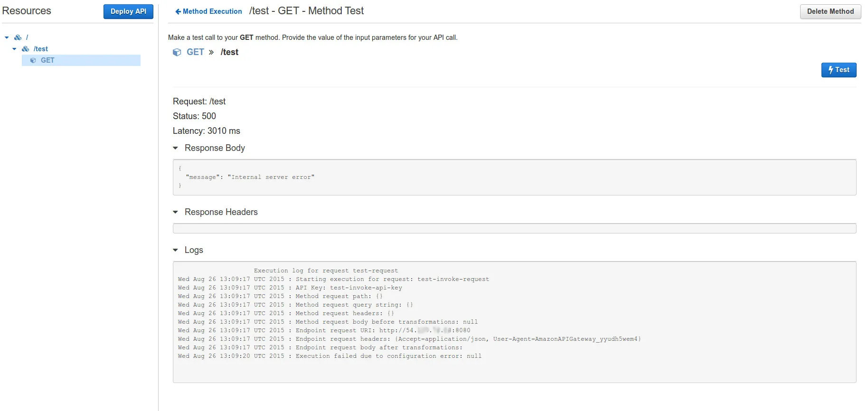Collapse the Response Body section
Viewport: 868px width, 411px height.
[x=175, y=148]
